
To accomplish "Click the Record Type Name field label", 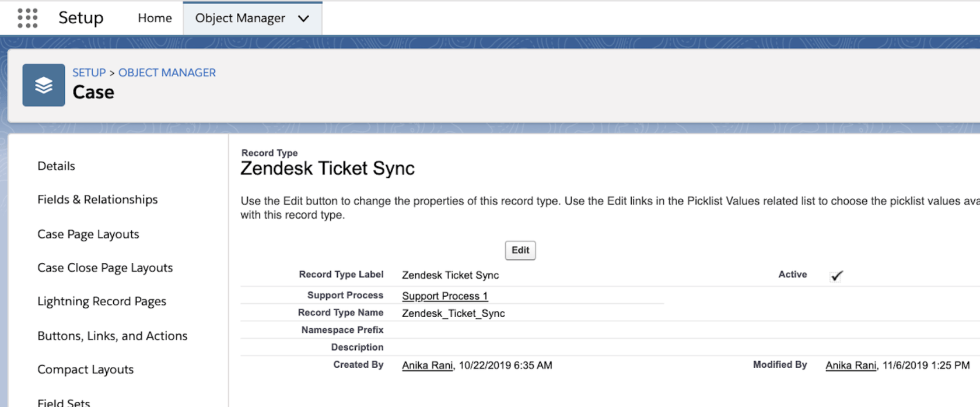I will pyautogui.click(x=341, y=313).
